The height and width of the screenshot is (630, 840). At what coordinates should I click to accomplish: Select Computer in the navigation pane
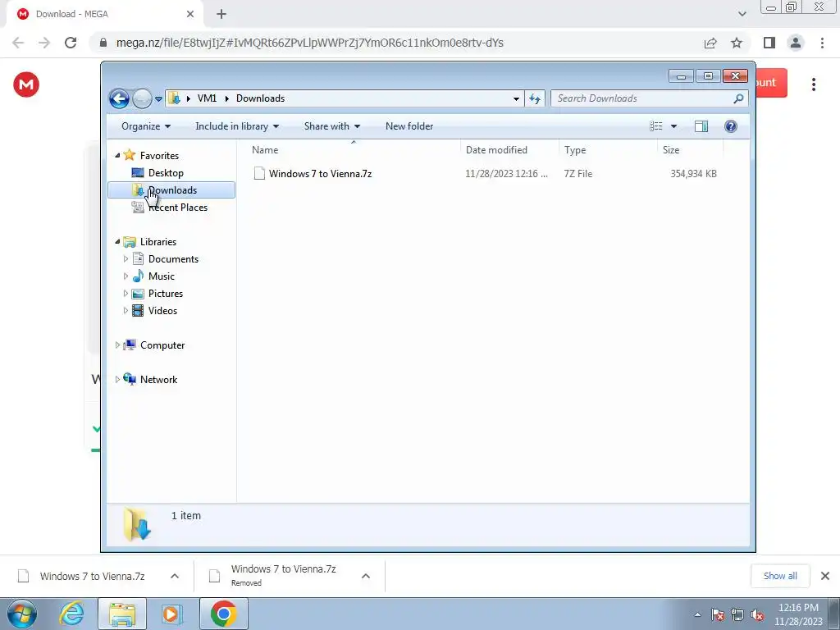pos(162,345)
